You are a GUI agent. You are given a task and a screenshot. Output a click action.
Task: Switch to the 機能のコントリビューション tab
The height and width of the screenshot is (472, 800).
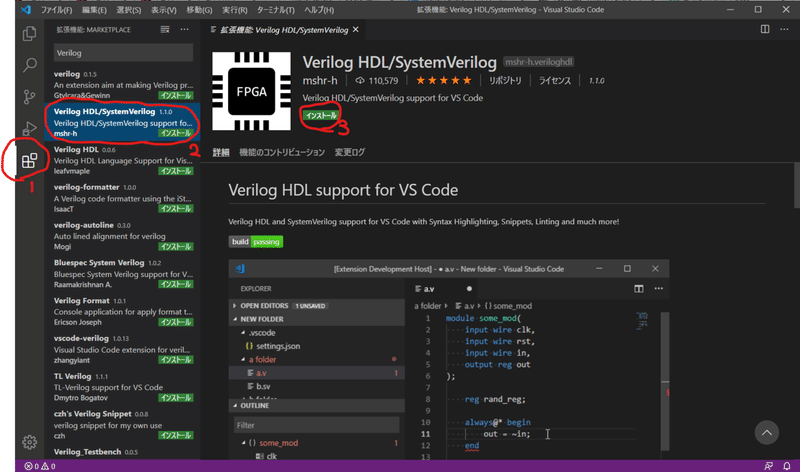click(x=282, y=152)
